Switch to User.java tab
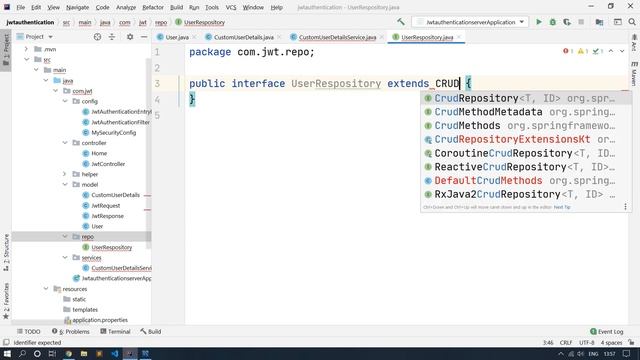This screenshot has width=640, height=360. point(176,37)
